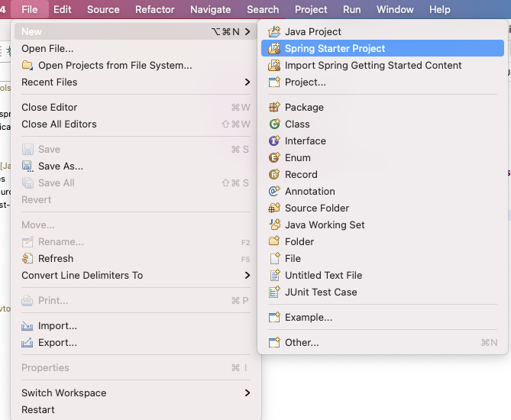Expand the New submenu arrow
The image size is (511, 420).
pyautogui.click(x=247, y=31)
